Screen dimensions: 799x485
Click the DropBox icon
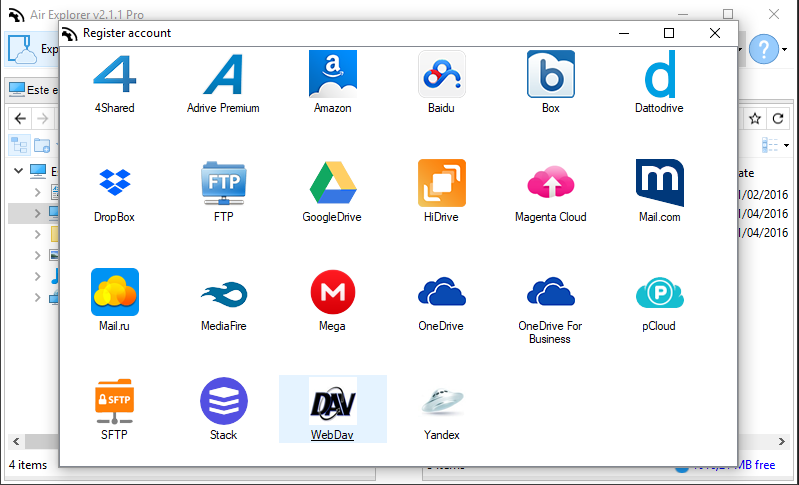click(115, 182)
